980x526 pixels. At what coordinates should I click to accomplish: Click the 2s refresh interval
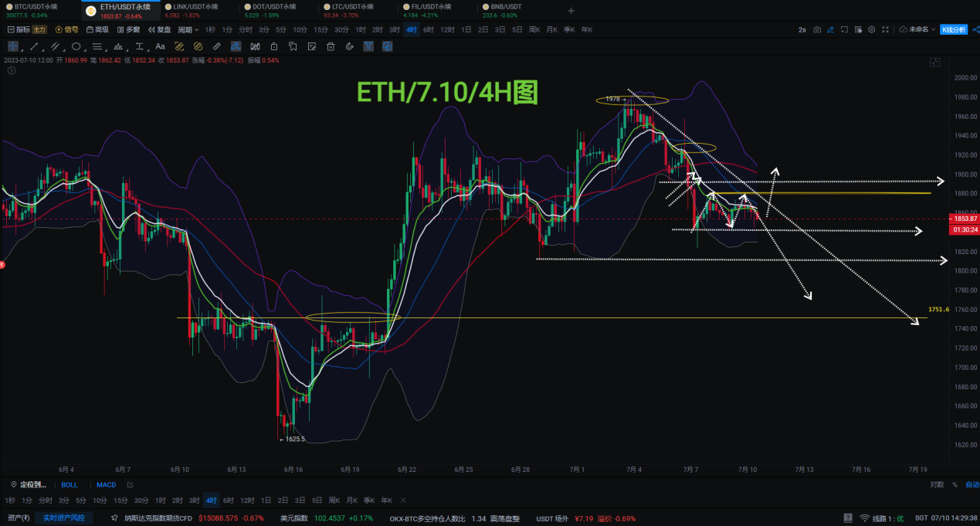(802, 29)
